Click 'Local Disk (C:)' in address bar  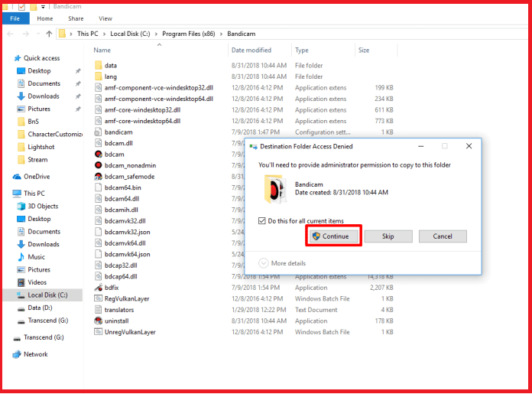click(130, 34)
